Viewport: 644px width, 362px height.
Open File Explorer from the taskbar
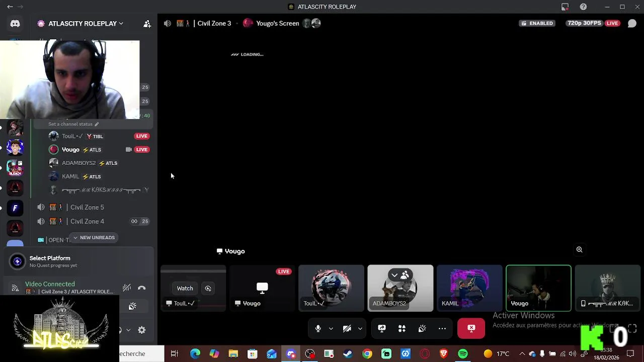pyautogui.click(x=233, y=354)
